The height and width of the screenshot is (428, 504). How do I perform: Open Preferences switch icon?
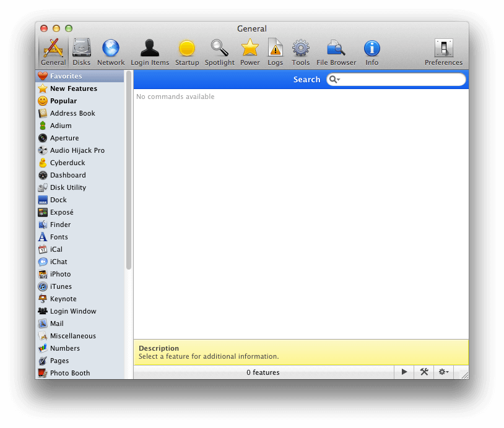tap(443, 52)
